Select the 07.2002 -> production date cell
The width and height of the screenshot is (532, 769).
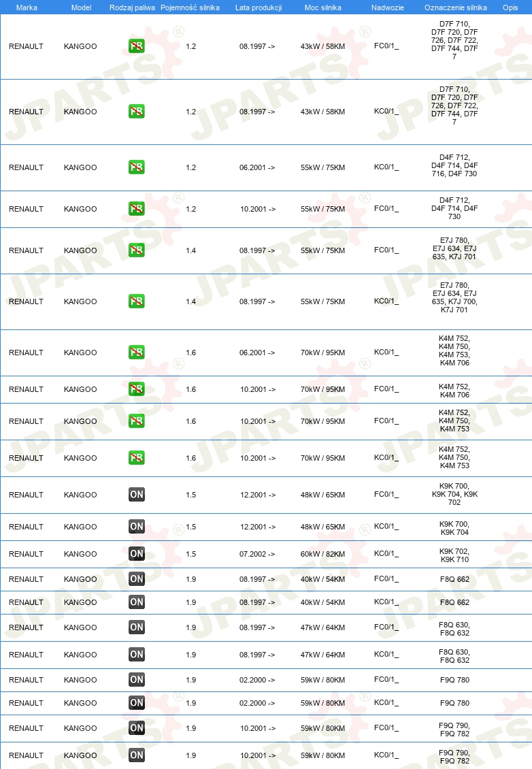(x=257, y=554)
